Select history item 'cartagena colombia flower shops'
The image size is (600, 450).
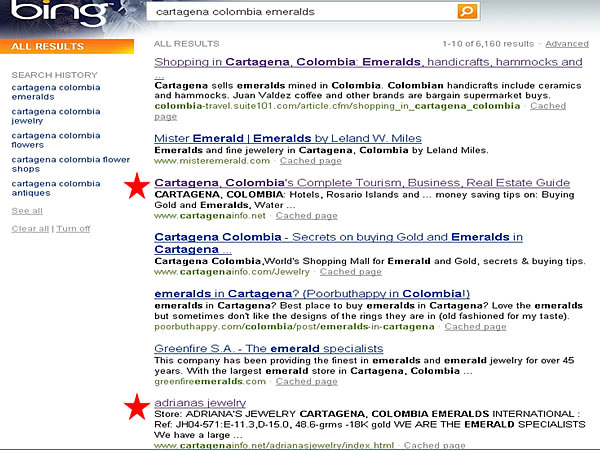(70, 164)
